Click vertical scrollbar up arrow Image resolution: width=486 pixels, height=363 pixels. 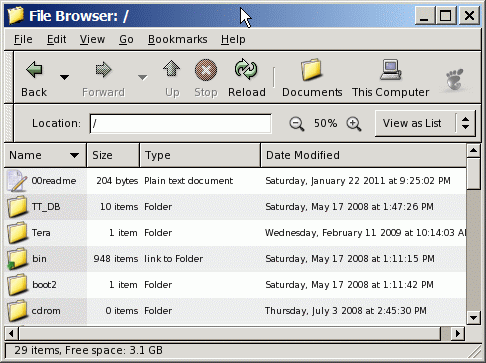tap(473, 151)
